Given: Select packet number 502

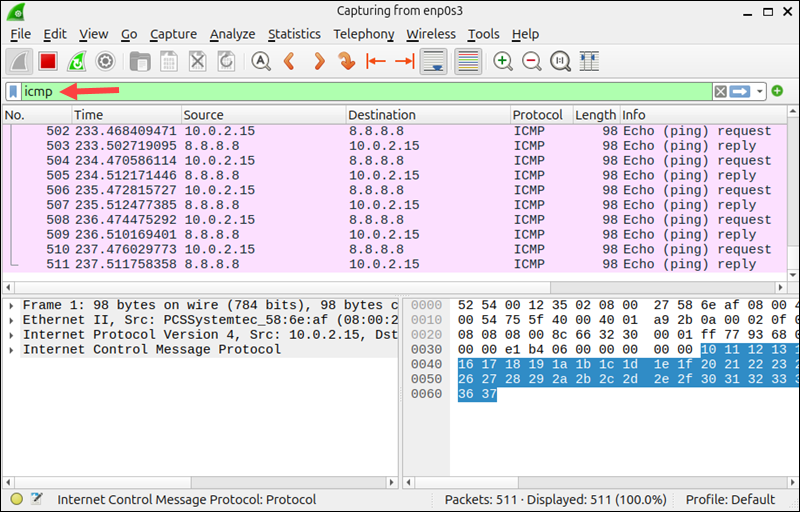Looking at the screenshot, I should [x=395, y=131].
